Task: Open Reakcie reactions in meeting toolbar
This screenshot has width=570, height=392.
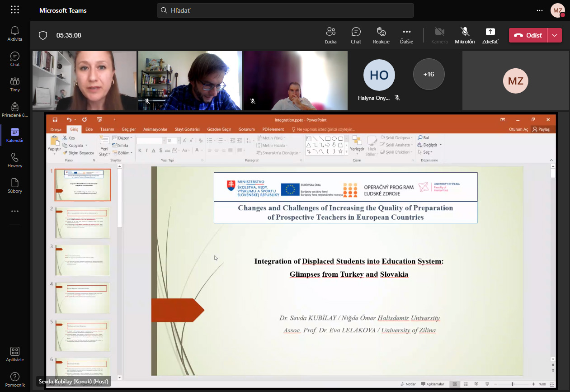Action: point(381,35)
